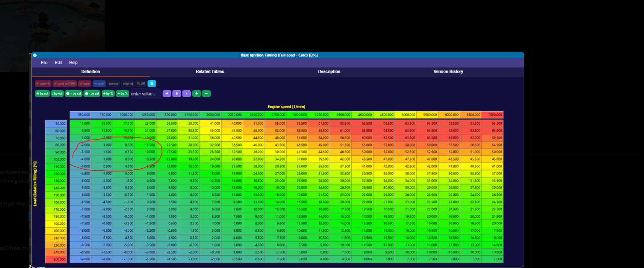Screen dimensions: 644x268
Task: Select cell 23.000 in the 1250.000 column
Action: 145,123
